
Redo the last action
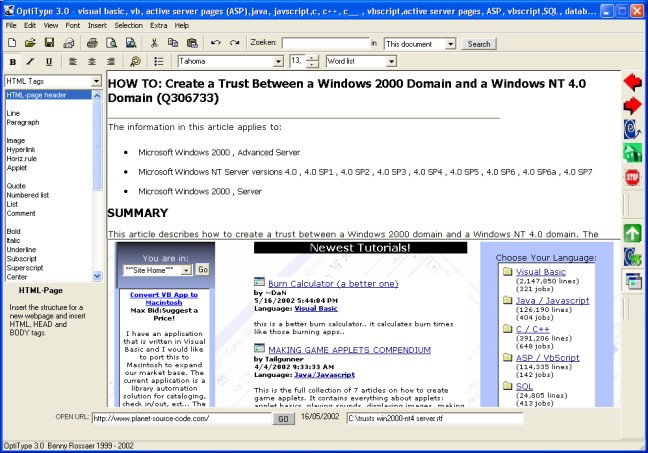click(235, 43)
